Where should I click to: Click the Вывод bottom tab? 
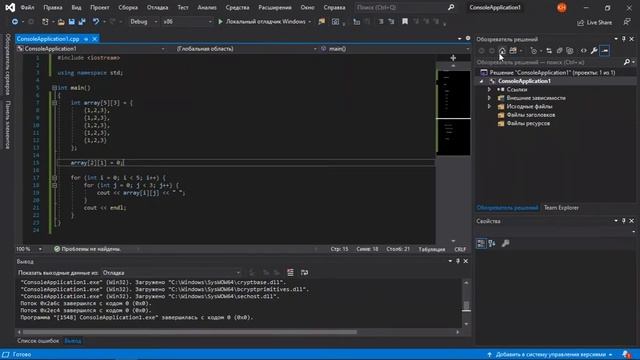(73, 341)
